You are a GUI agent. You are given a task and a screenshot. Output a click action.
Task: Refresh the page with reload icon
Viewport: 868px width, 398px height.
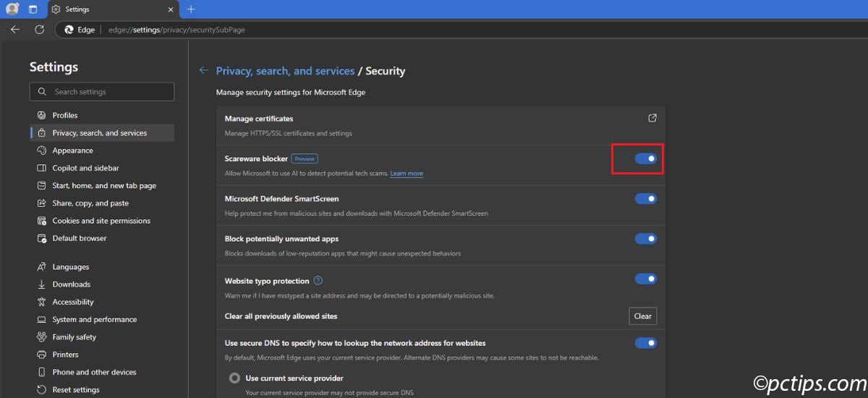click(x=39, y=30)
